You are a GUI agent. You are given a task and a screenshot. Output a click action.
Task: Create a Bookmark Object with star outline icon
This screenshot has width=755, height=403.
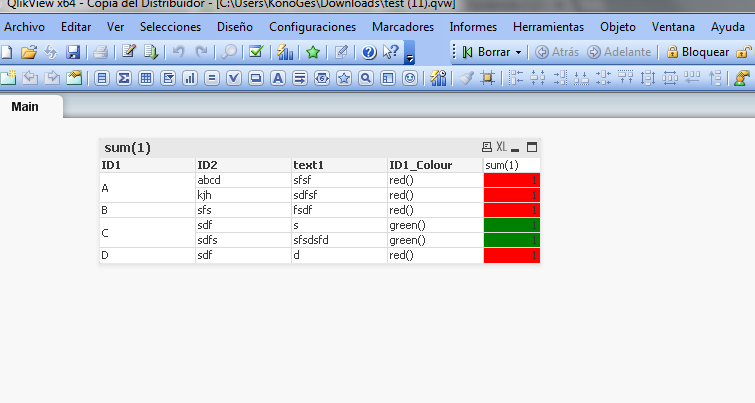pos(344,78)
